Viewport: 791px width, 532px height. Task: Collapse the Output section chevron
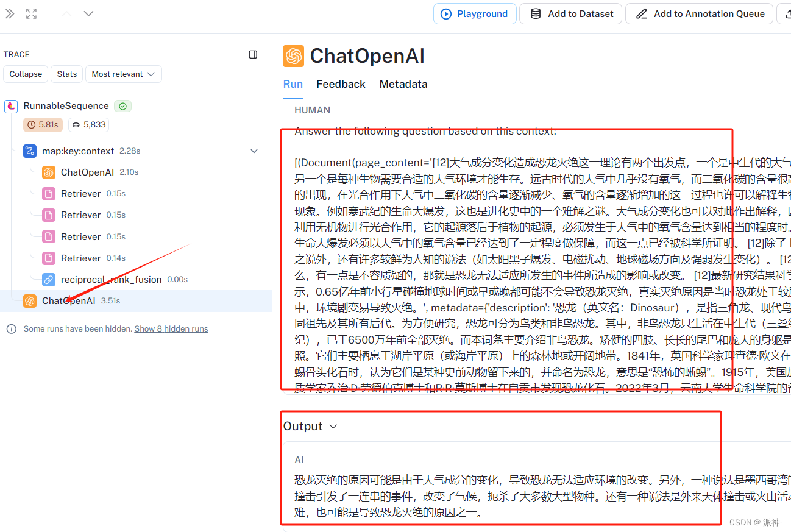tap(333, 427)
